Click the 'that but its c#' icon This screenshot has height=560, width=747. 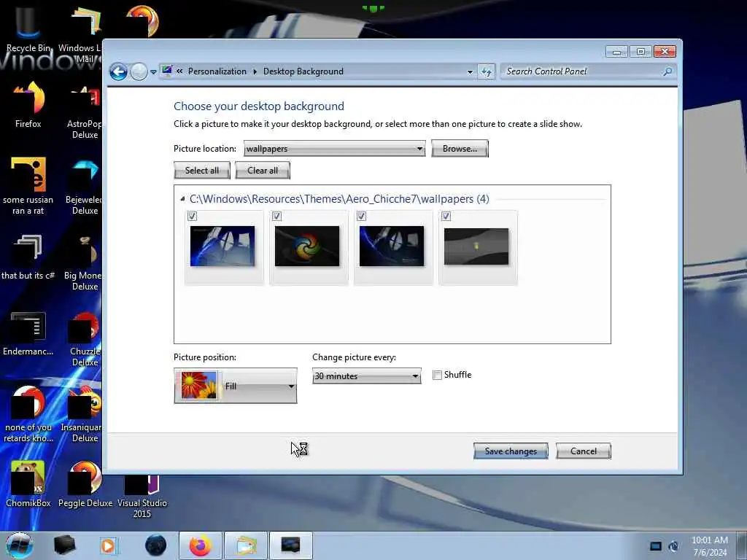click(28, 257)
